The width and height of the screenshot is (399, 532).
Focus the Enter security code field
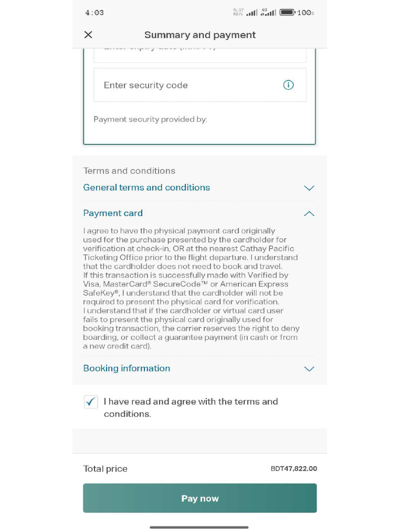tap(200, 85)
